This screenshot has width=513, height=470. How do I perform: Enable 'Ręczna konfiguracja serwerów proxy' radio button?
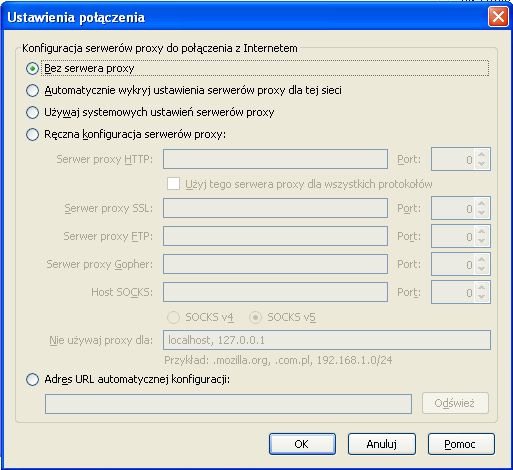click(32, 134)
